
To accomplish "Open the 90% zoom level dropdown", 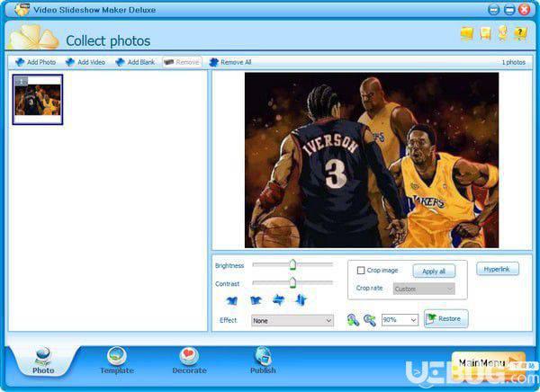I will coord(400,320).
